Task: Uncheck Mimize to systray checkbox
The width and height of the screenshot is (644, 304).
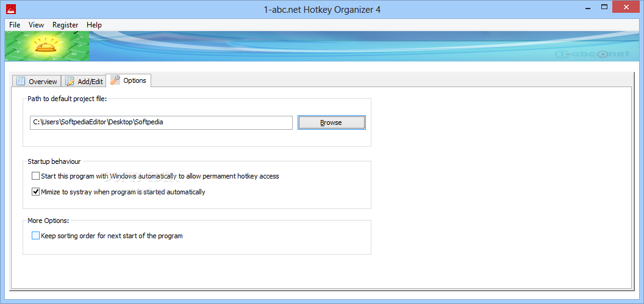Action: pos(36,191)
